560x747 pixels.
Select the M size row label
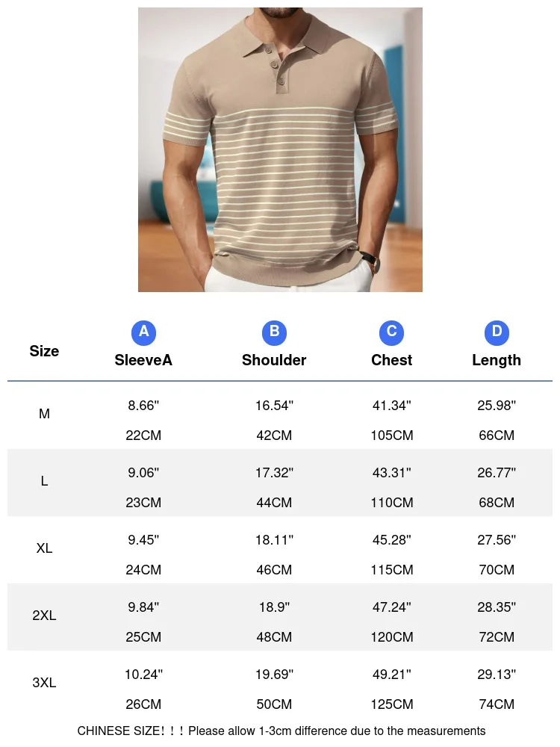click(44, 414)
